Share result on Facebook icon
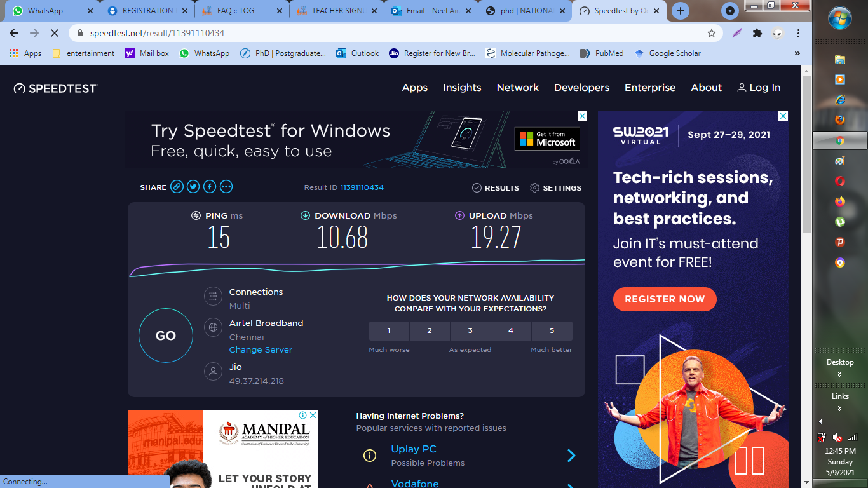 click(x=210, y=187)
